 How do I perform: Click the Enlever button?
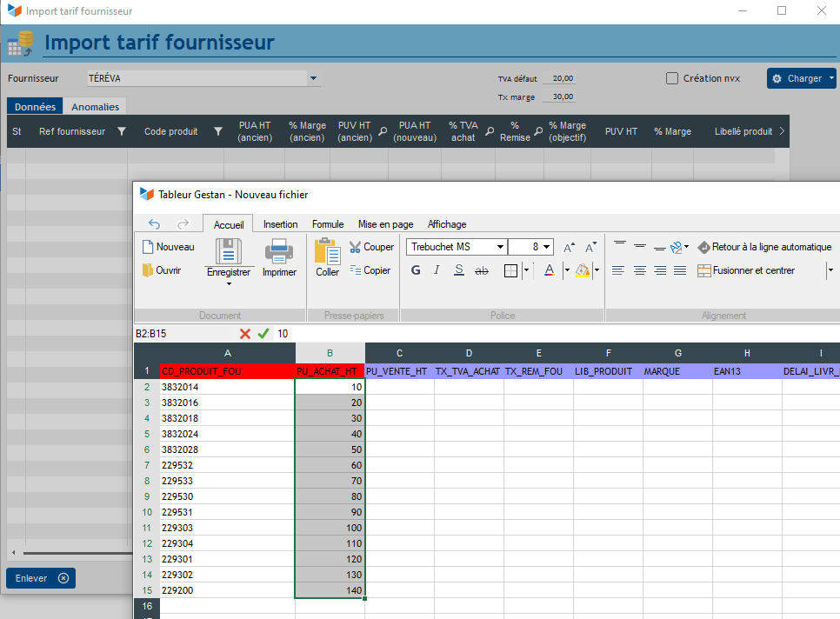pos(41,578)
